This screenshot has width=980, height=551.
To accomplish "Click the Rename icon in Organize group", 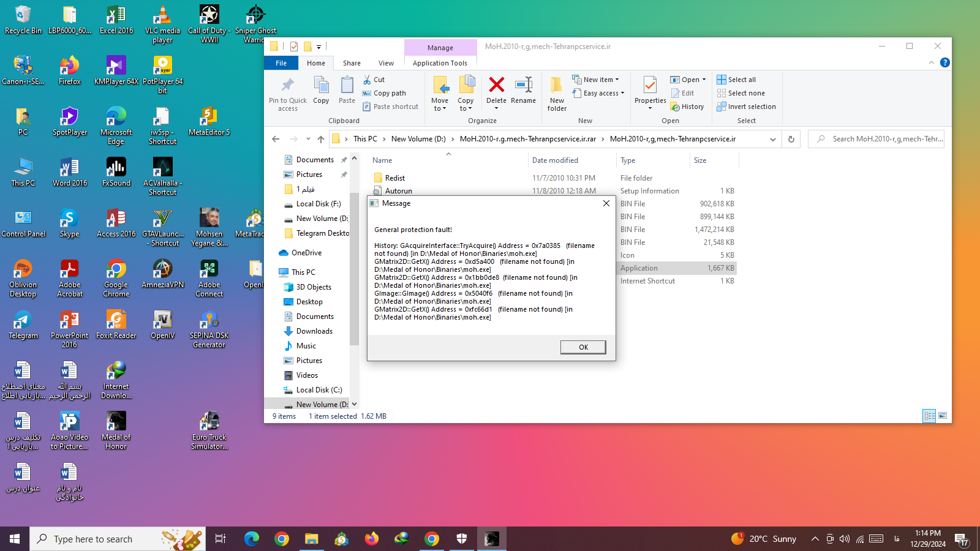I will coord(523,86).
